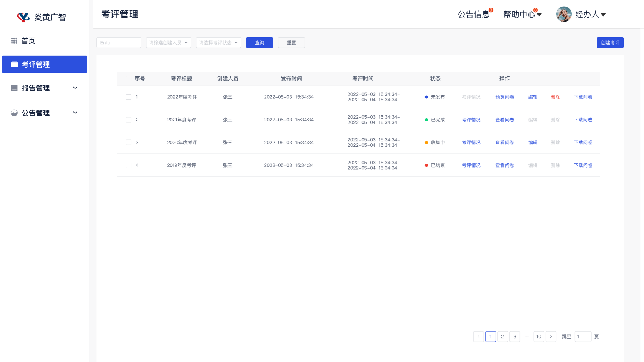The height and width of the screenshot is (362, 644).
Task: Click the 查询 search button
Action: click(260, 43)
